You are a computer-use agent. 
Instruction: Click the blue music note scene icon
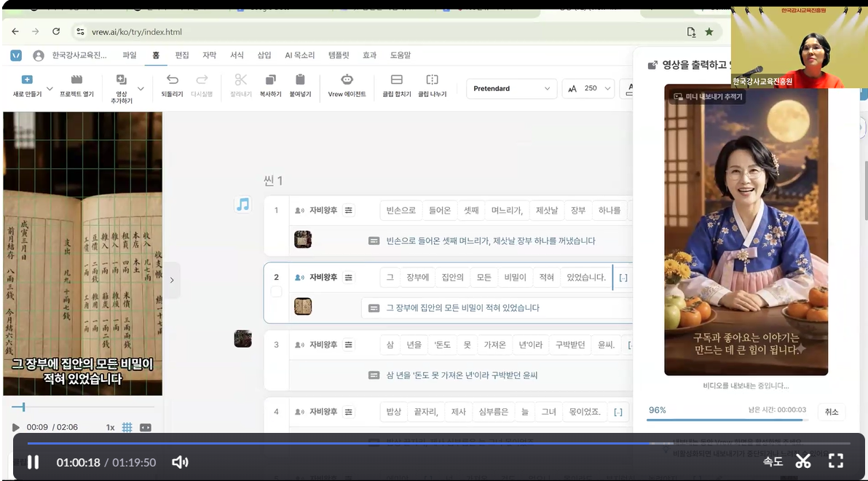(x=242, y=205)
